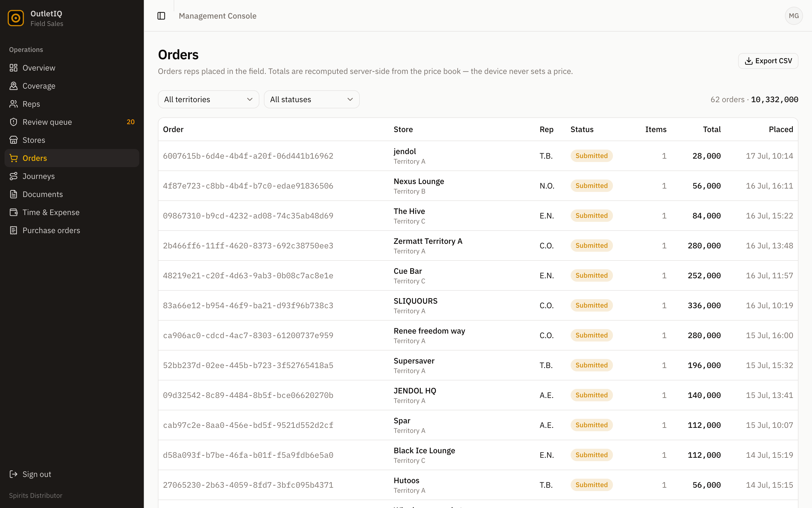Click the Zermatt Territory A store

(x=428, y=241)
